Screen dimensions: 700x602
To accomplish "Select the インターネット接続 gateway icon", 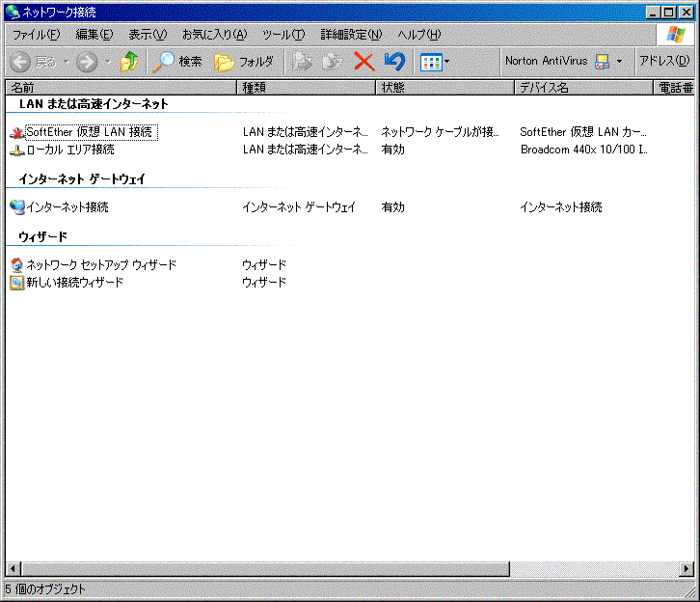I will point(16,207).
